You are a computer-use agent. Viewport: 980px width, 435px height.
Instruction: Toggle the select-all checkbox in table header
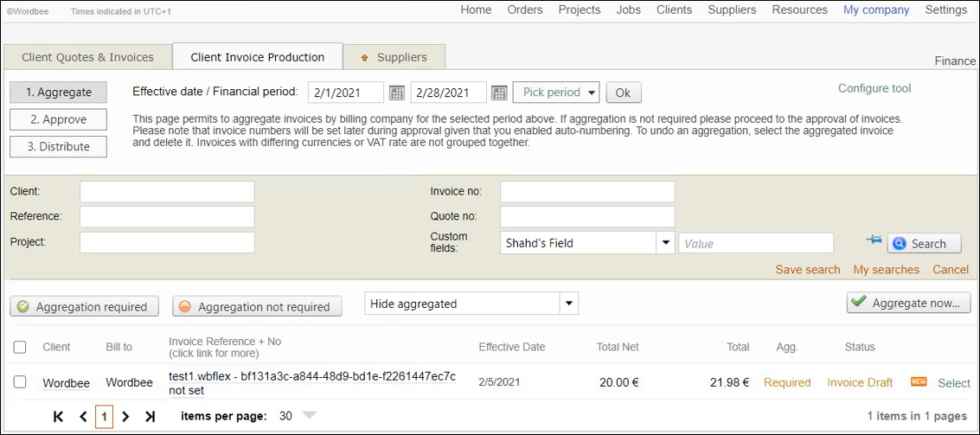[x=20, y=347]
